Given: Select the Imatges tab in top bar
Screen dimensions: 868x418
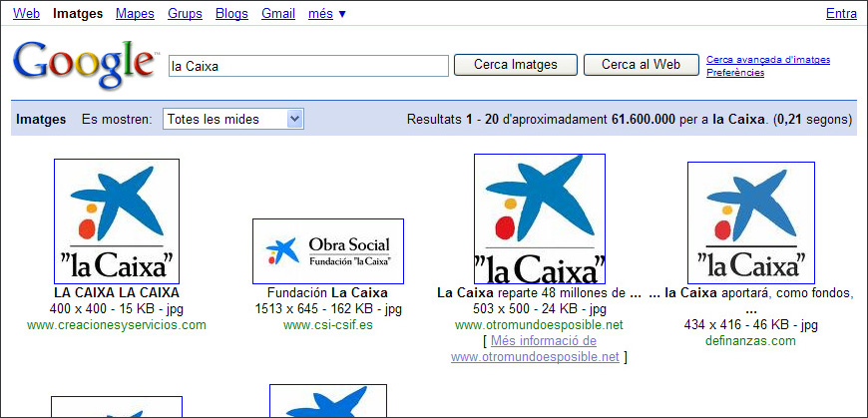Looking at the screenshot, I should point(78,13).
